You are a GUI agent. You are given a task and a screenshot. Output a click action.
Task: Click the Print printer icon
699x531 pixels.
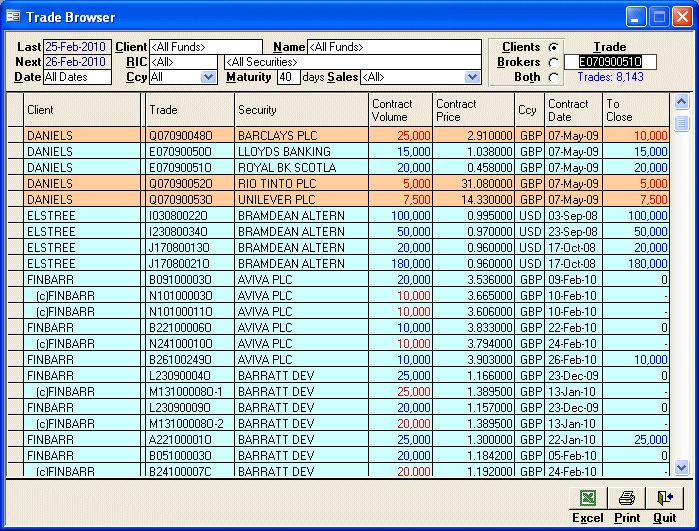pyautogui.click(x=627, y=497)
